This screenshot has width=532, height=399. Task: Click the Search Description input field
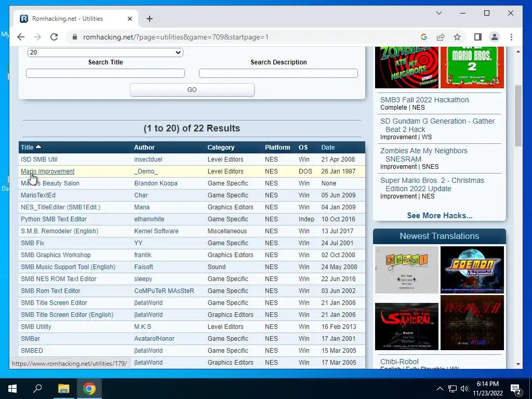(x=278, y=73)
